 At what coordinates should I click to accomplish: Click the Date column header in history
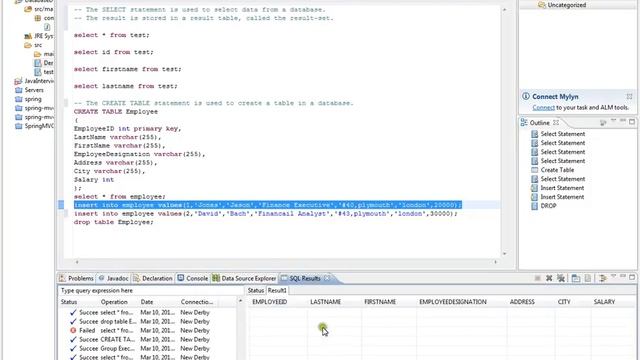pos(147,302)
